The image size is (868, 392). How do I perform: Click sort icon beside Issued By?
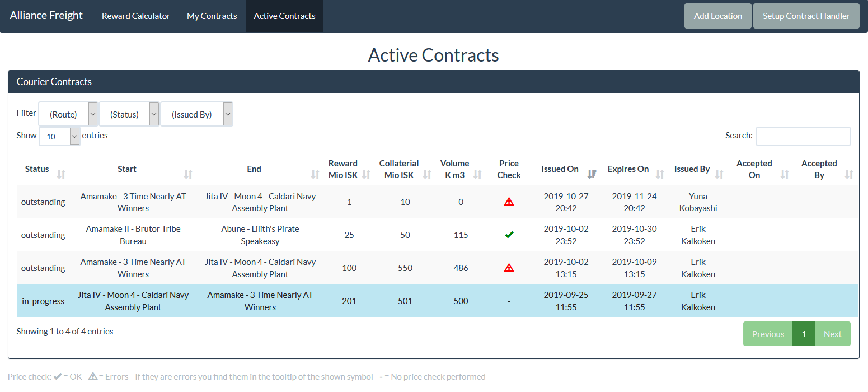tap(720, 175)
